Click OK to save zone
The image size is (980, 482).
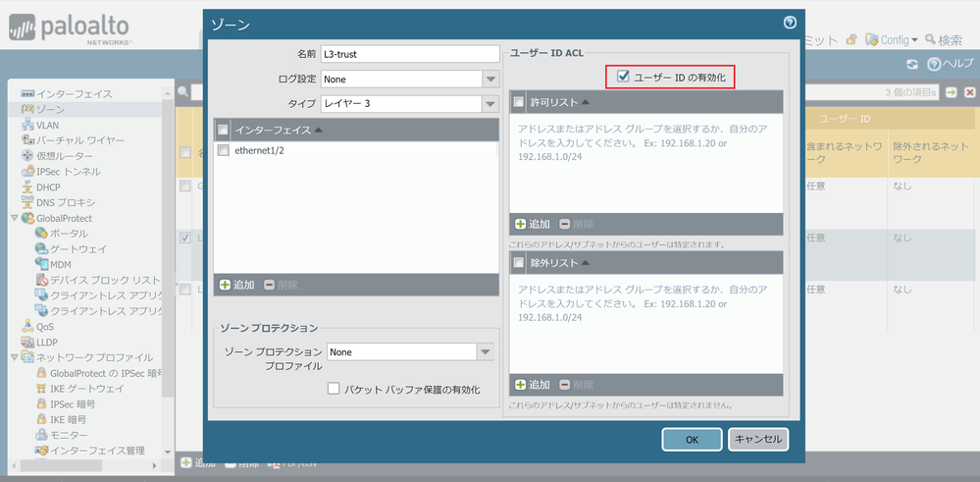[x=692, y=440]
